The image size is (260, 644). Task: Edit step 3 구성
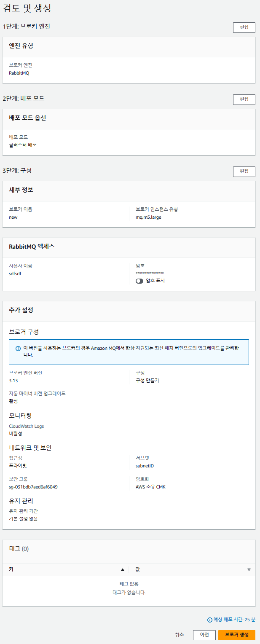[x=244, y=172]
